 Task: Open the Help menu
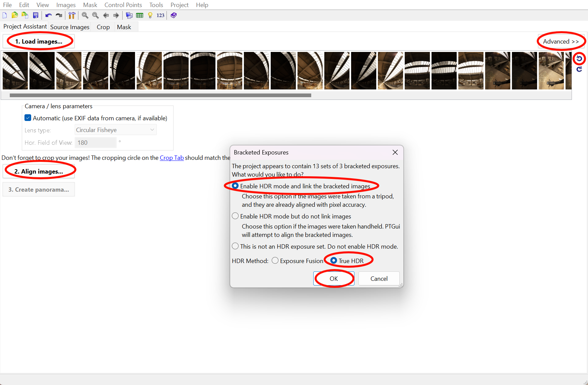coord(202,5)
